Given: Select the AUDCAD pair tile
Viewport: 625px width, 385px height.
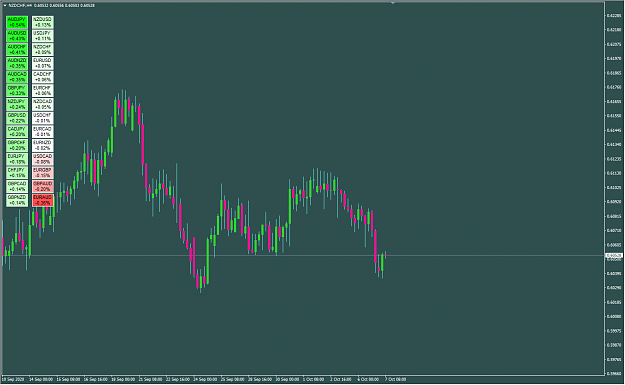Looking at the screenshot, I should pos(17,77).
